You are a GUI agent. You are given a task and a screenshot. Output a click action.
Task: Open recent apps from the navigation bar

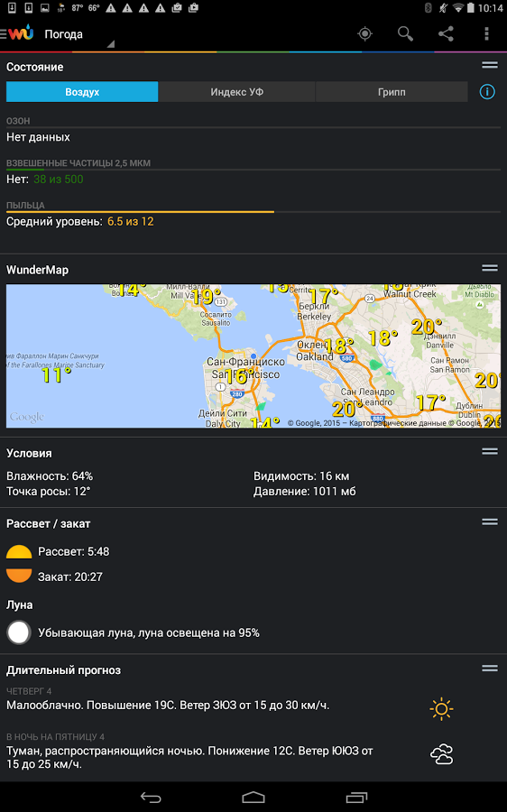tap(356, 797)
